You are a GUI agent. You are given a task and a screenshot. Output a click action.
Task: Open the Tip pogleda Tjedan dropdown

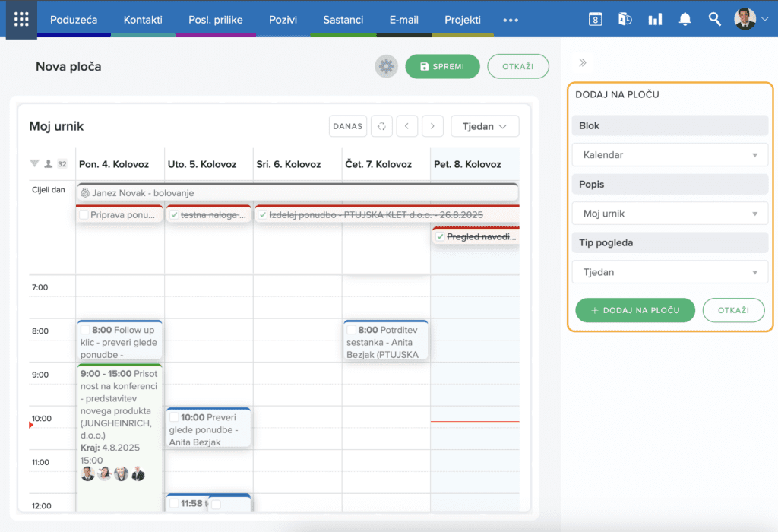click(669, 272)
